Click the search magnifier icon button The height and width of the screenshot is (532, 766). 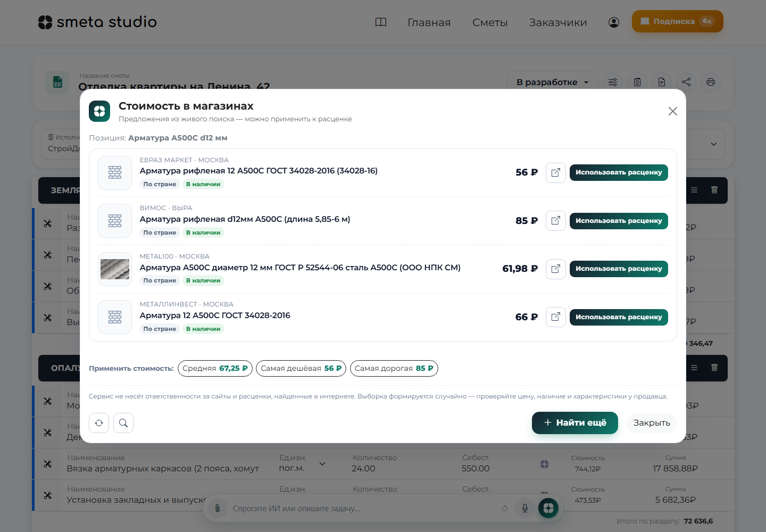coord(123,423)
